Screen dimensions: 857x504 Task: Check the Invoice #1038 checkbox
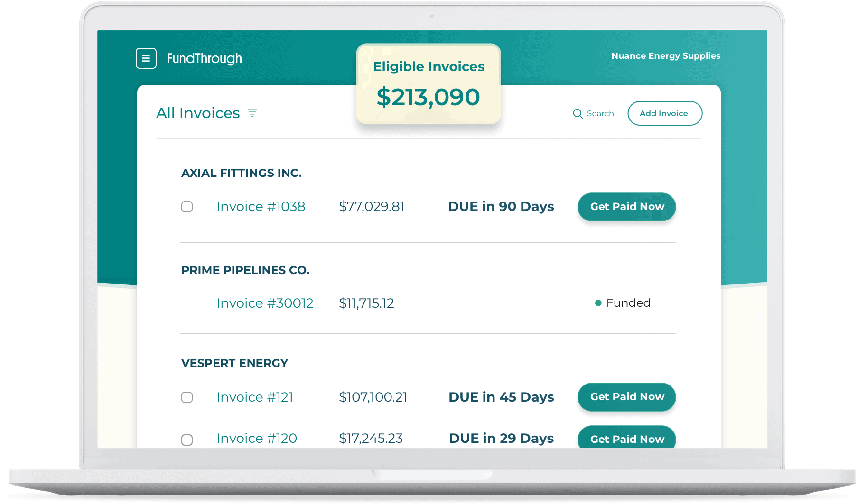click(x=186, y=207)
